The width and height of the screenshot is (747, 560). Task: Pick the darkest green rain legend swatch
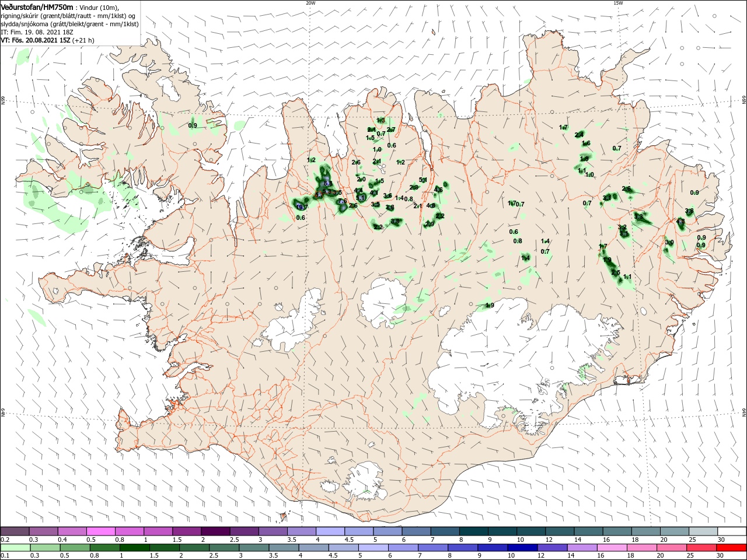point(134,548)
